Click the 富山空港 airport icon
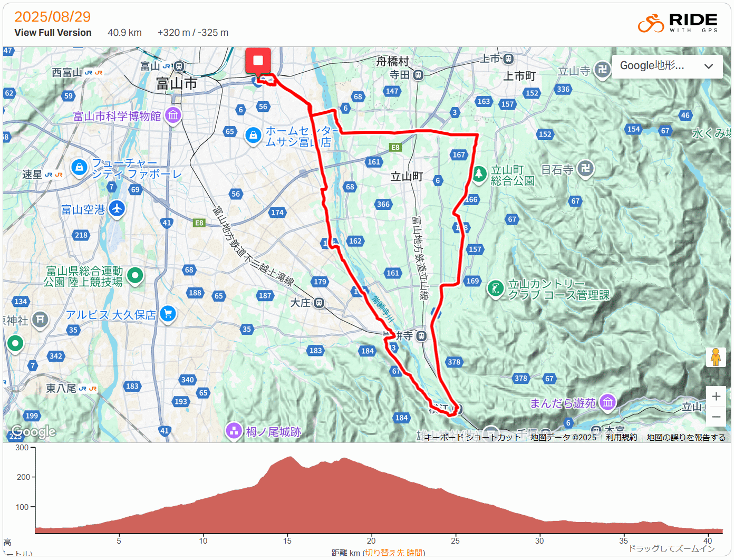 (117, 209)
